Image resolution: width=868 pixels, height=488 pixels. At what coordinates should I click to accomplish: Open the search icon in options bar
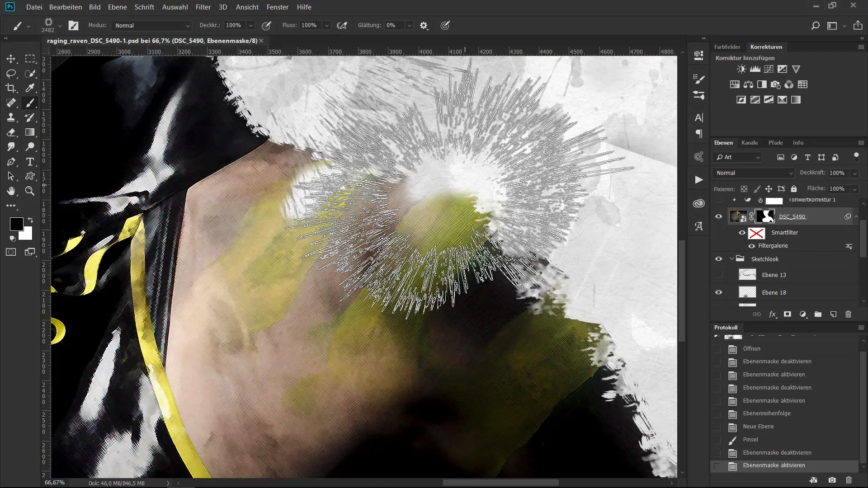click(x=815, y=26)
